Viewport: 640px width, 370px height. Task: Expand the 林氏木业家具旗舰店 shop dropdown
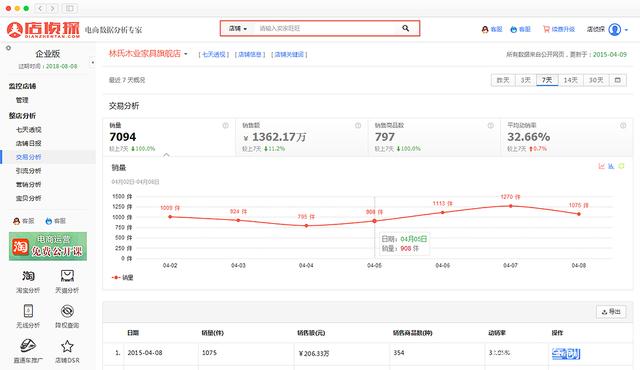[186, 54]
